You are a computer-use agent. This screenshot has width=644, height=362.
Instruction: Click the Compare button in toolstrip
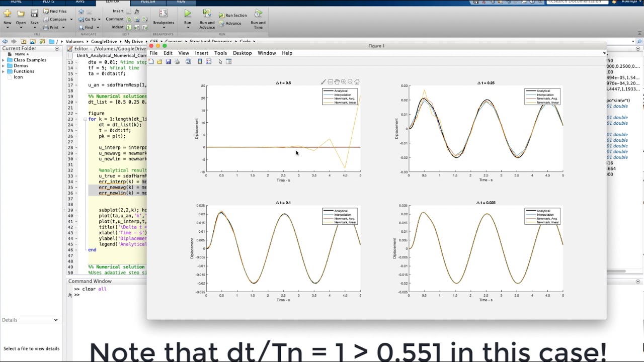(x=58, y=19)
